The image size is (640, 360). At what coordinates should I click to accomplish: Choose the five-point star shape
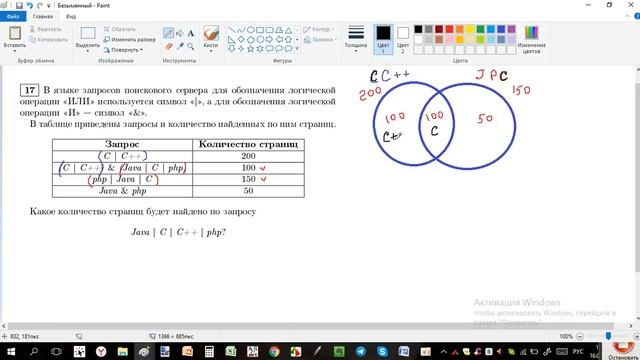(x=251, y=49)
